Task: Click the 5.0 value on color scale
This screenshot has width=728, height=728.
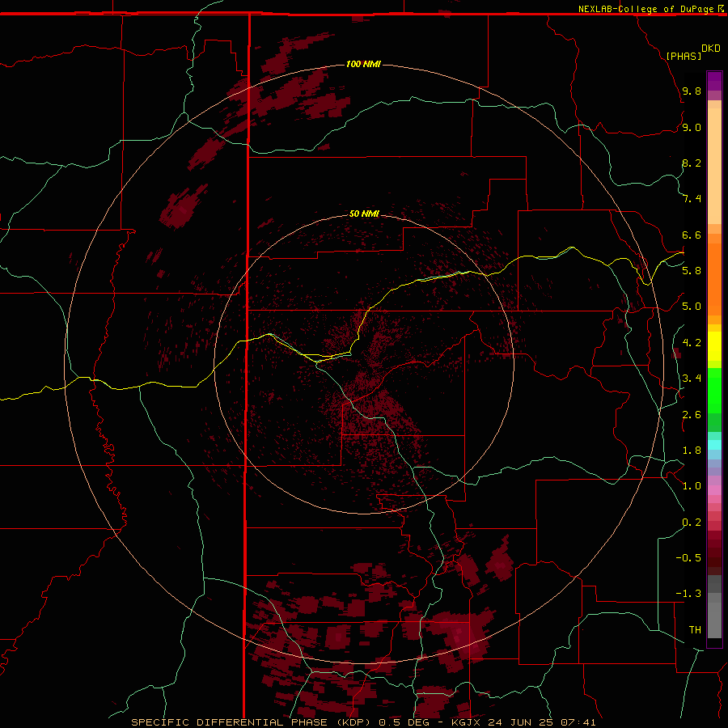Action: (x=692, y=307)
